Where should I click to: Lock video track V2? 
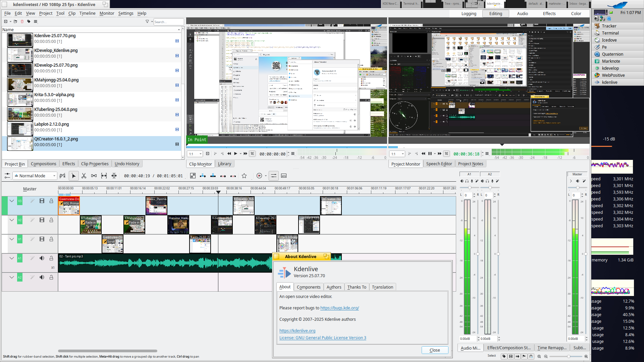point(51,220)
